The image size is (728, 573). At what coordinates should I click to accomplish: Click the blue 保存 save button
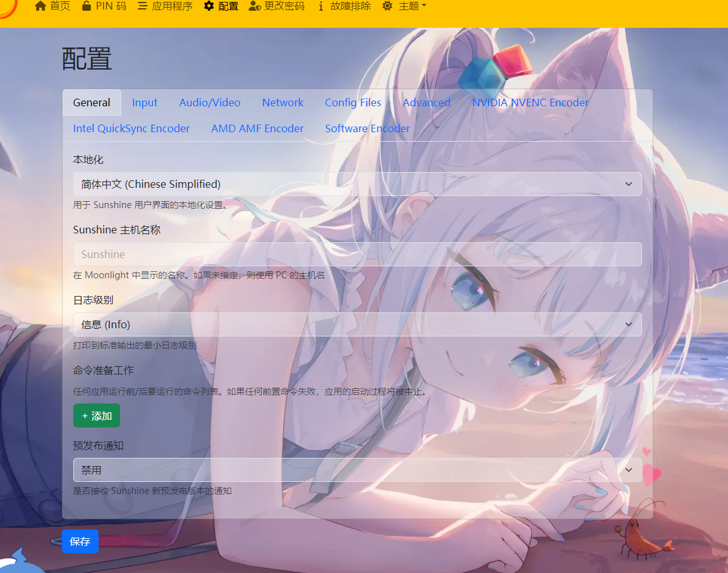click(x=80, y=541)
